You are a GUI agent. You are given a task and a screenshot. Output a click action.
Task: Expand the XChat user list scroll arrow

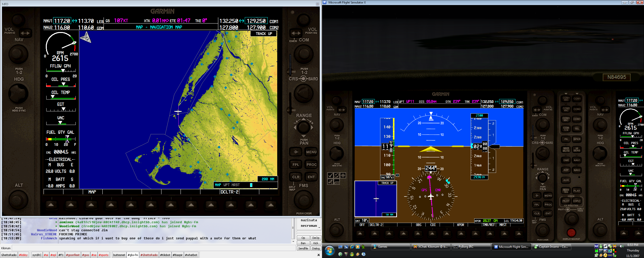[319, 228]
